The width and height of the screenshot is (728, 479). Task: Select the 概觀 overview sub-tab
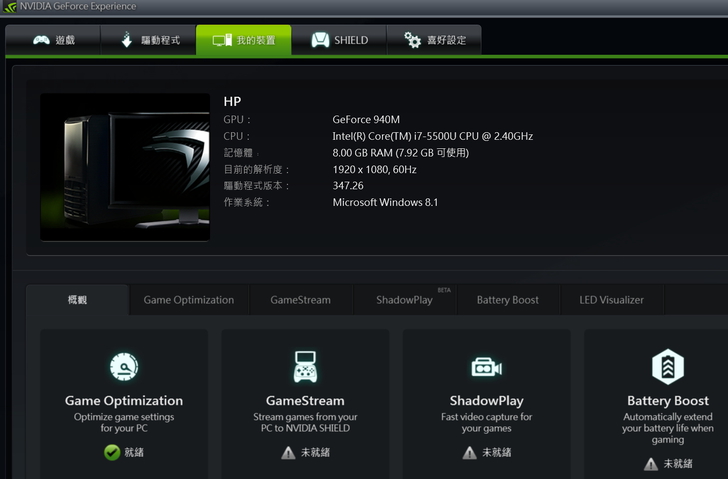[x=77, y=300]
